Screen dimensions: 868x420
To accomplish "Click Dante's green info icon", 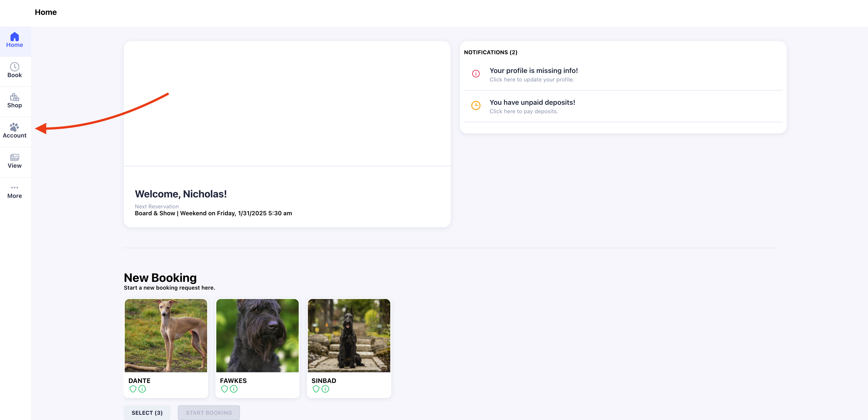I will coord(142,389).
